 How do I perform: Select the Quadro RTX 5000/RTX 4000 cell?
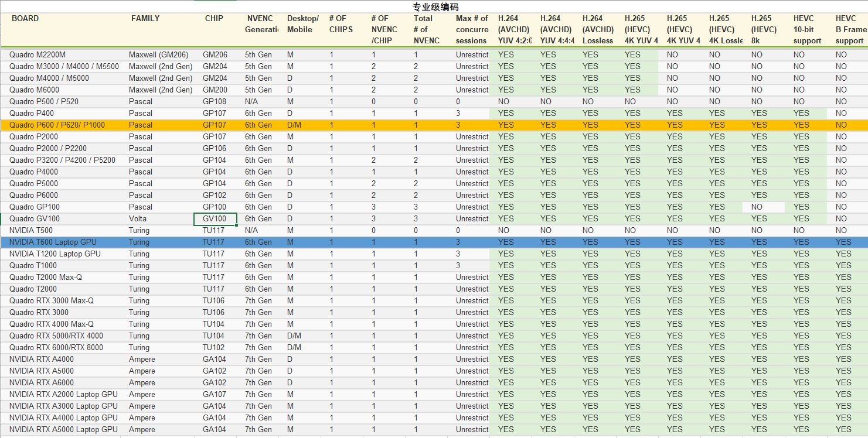tap(60, 336)
